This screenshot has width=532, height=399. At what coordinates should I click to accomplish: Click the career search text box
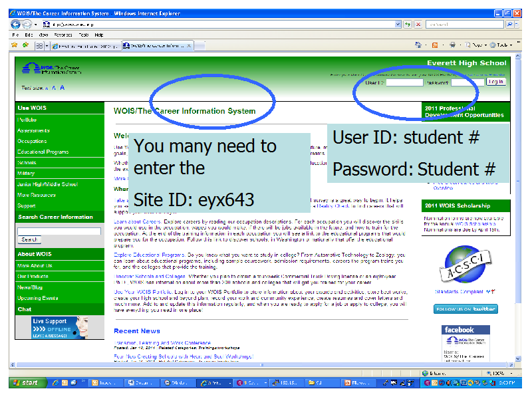pos(59,231)
